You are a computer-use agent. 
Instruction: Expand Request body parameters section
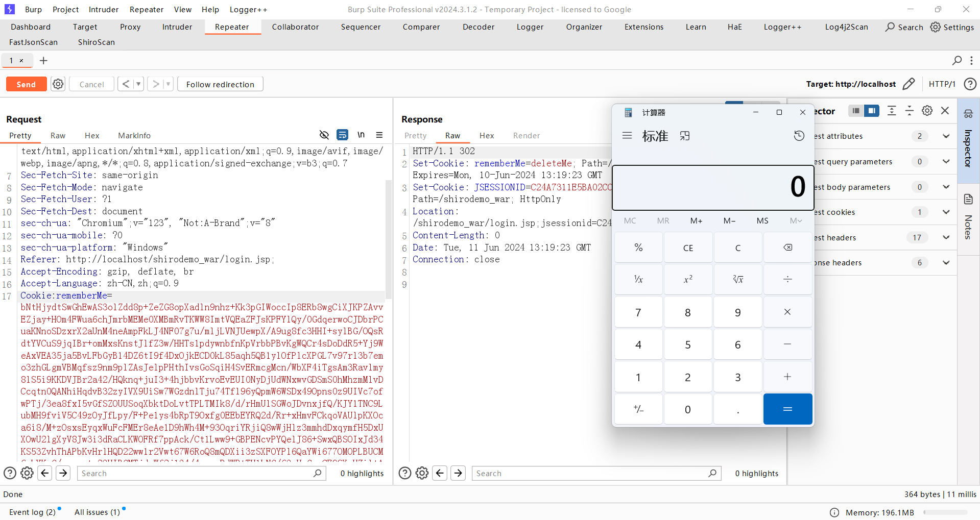(946, 187)
